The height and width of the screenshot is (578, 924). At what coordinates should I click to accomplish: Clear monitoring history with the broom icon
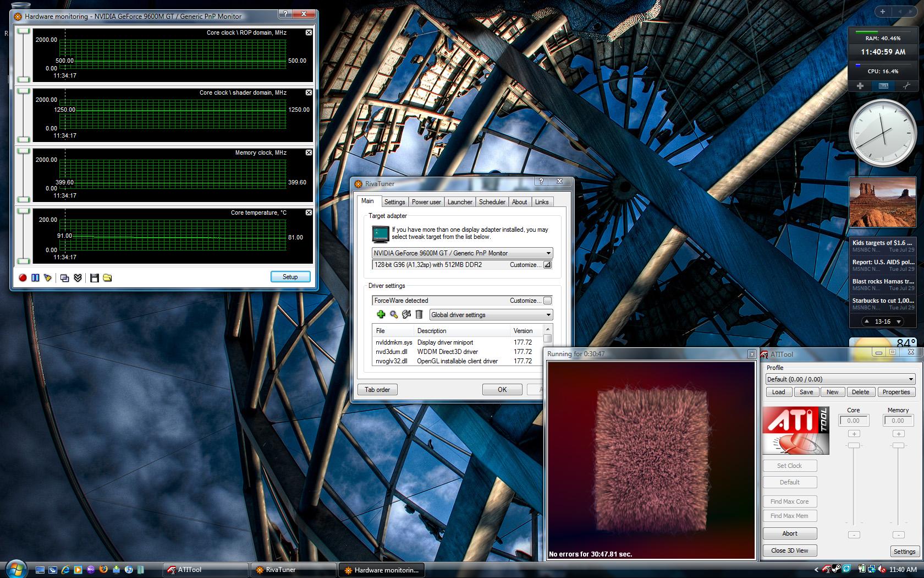point(48,278)
